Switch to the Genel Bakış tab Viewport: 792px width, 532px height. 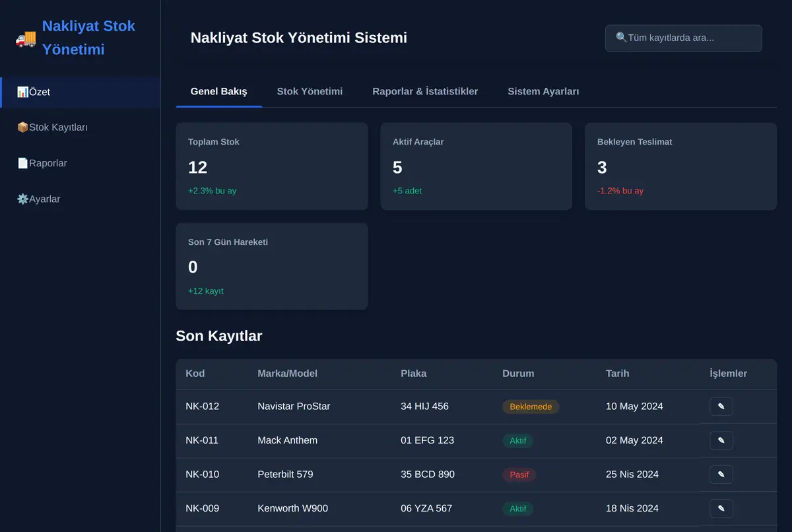[219, 91]
